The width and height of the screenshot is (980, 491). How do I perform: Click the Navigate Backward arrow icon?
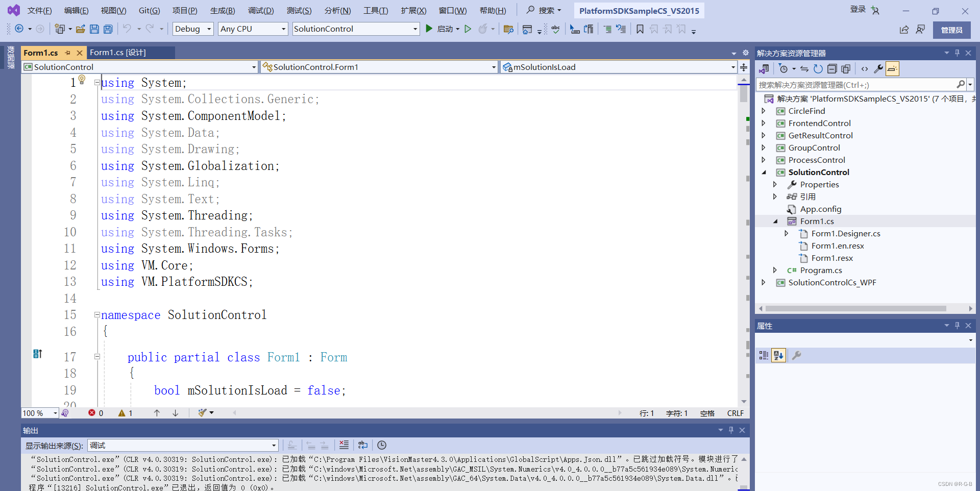pos(19,29)
